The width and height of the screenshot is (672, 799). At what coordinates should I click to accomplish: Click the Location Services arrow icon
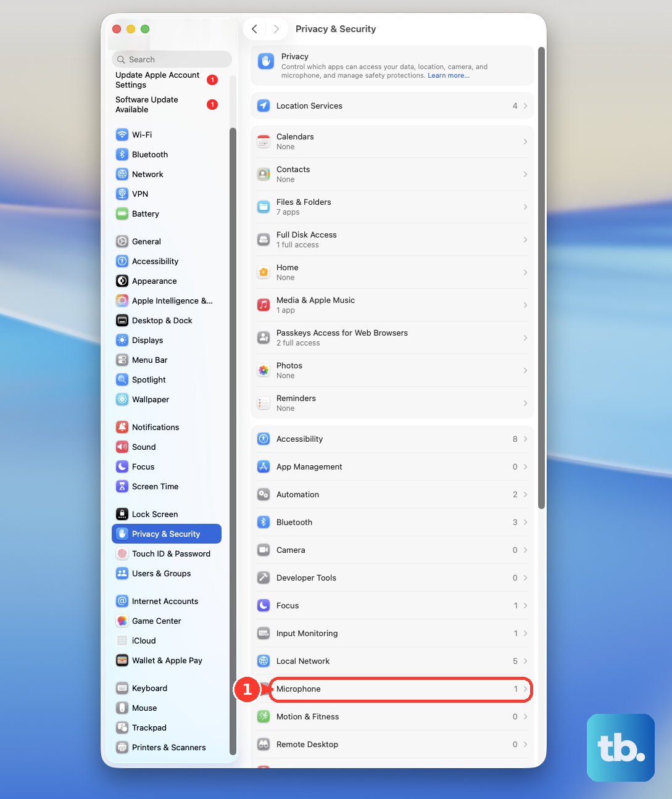(263, 106)
